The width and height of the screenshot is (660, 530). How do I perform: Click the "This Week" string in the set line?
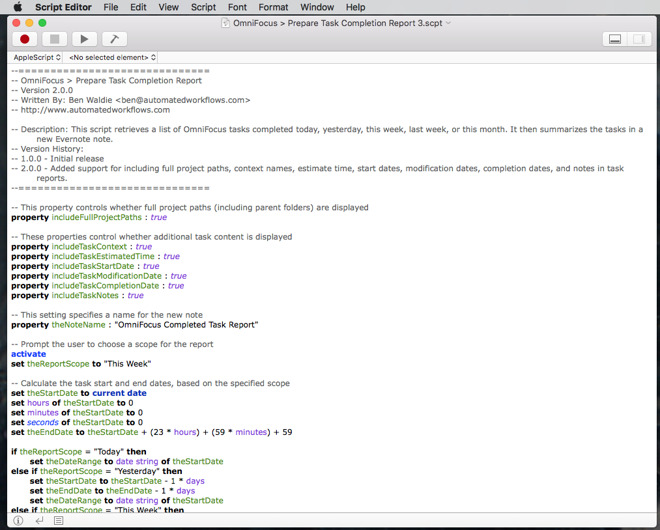[x=127, y=364]
